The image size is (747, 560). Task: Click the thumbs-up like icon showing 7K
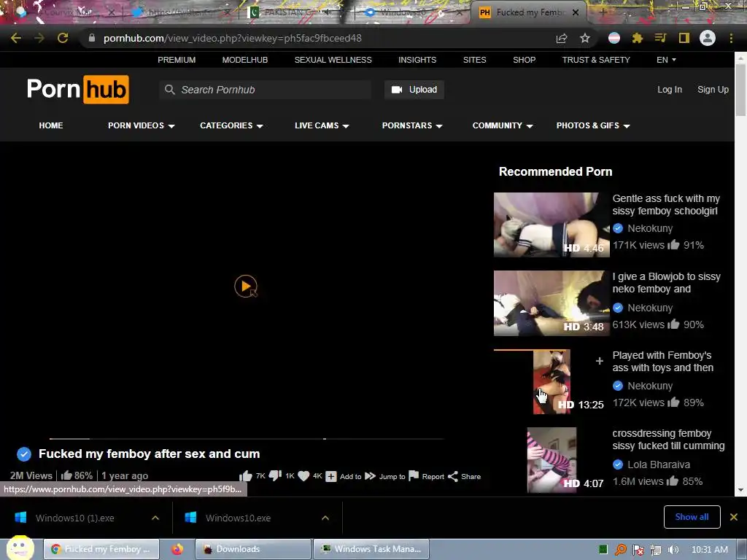pos(246,475)
